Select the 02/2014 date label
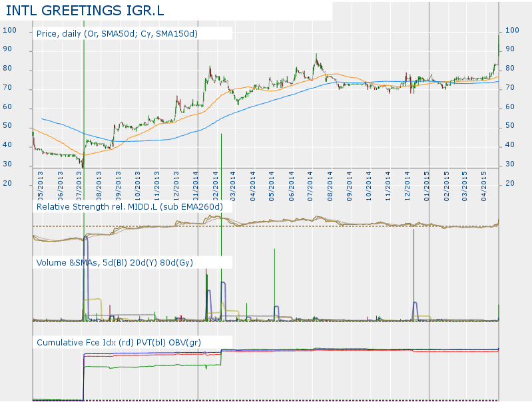This screenshot has height=402, width=532. click(215, 186)
